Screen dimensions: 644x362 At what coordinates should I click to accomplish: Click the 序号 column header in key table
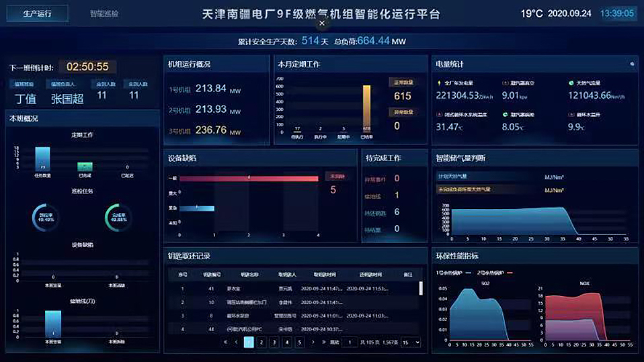tap(183, 275)
